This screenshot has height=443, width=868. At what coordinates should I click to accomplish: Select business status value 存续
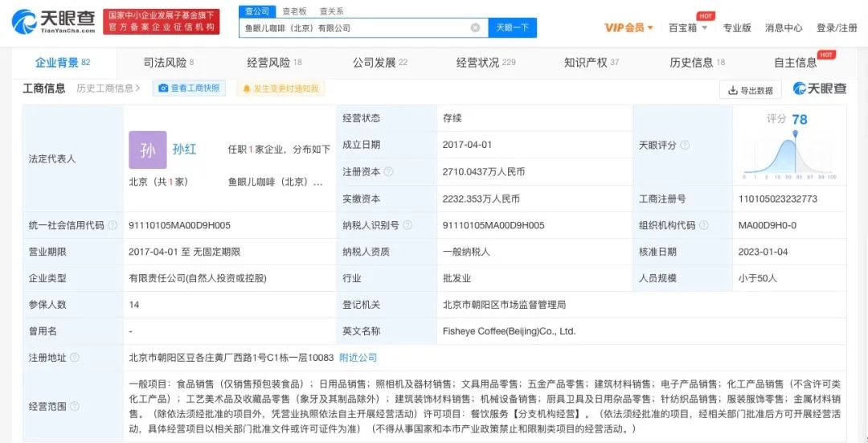pos(452,118)
